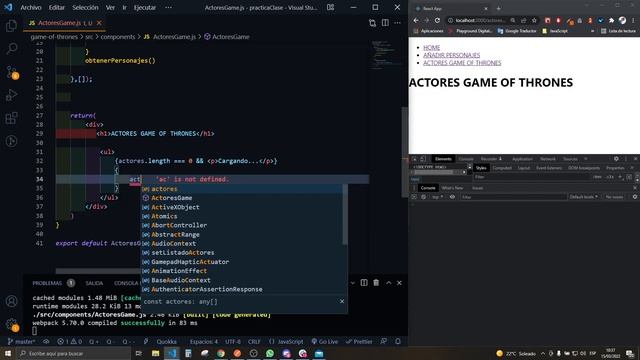The height and width of the screenshot is (360, 640).
Task: Open the Explorer view in VS Code activity bar
Action: pyautogui.click(x=11, y=26)
